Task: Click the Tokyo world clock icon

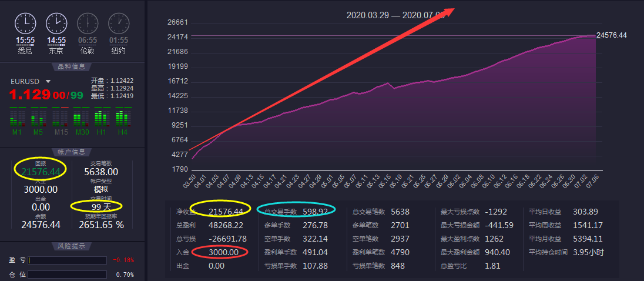Action: point(56,24)
